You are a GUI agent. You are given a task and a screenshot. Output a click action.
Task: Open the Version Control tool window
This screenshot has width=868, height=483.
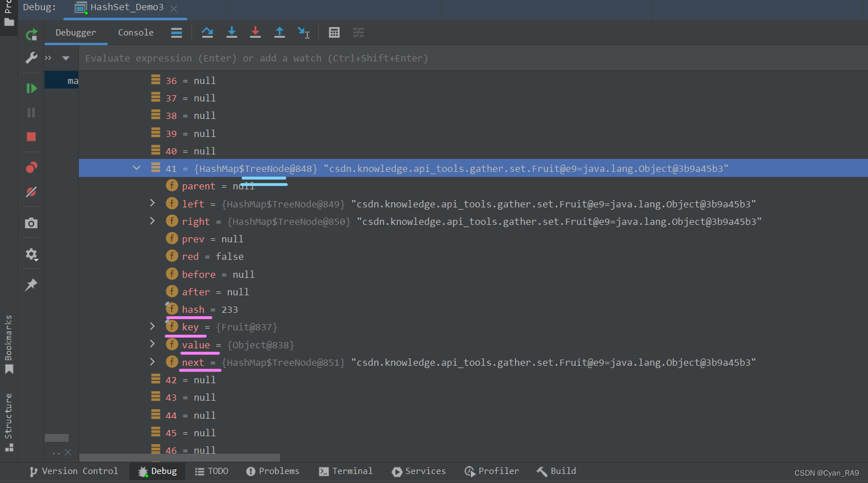tap(74, 471)
